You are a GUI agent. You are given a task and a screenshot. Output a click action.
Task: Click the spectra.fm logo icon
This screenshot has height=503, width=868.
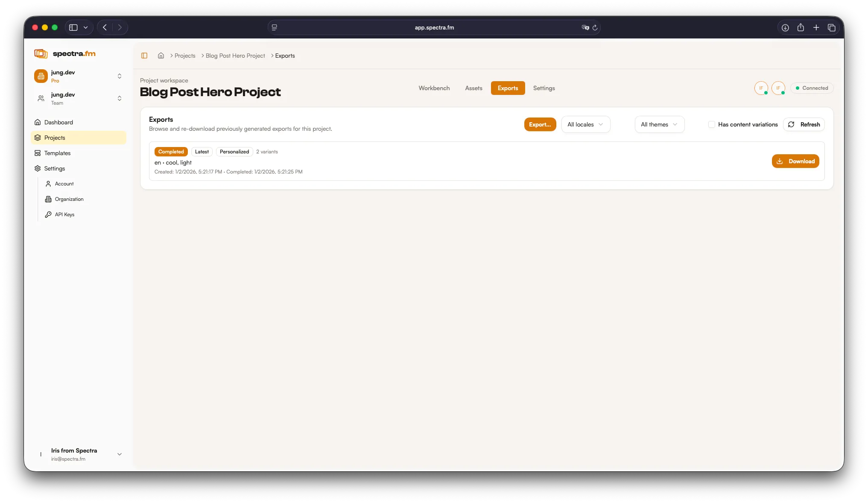tap(41, 53)
